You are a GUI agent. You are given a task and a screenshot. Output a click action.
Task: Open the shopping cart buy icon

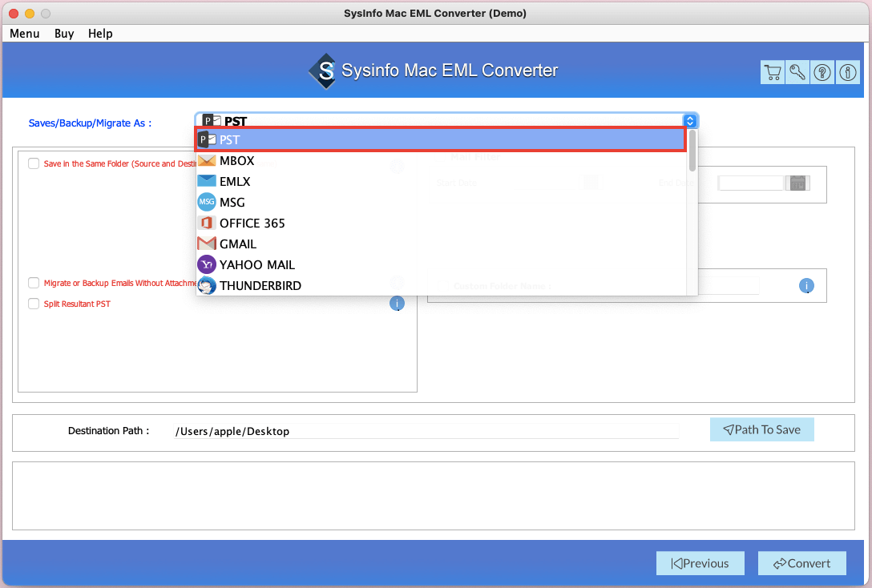(x=773, y=72)
